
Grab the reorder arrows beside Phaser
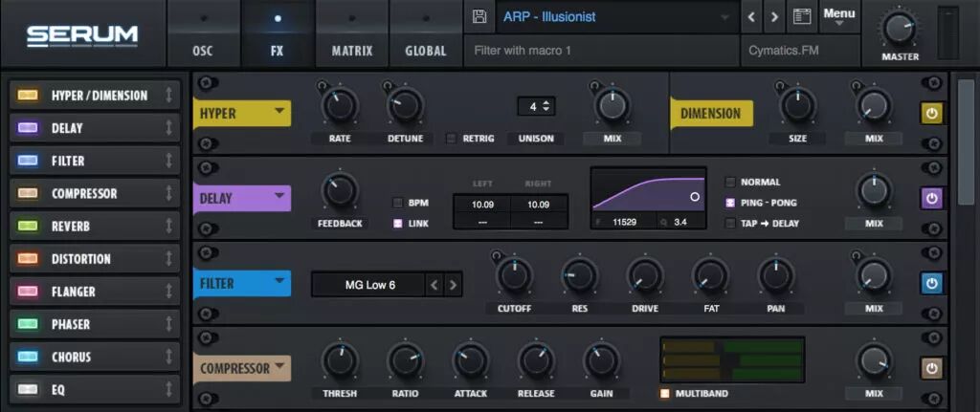[x=168, y=324]
